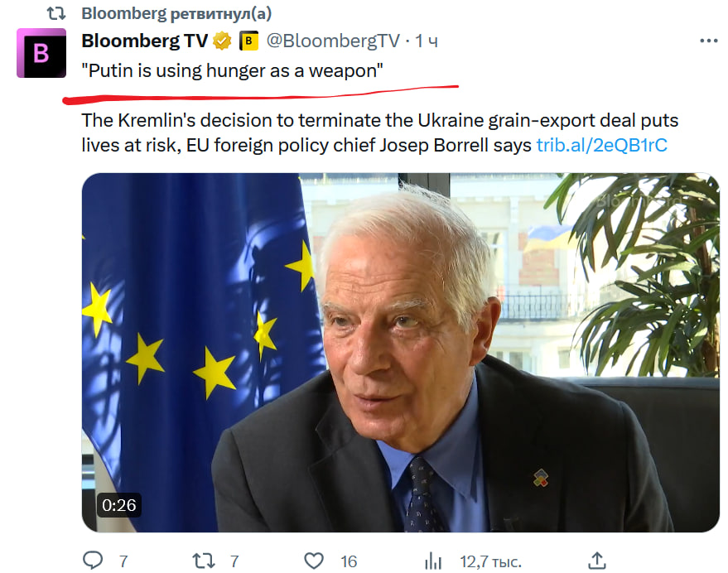The width and height of the screenshot is (728, 573).
Task: Click the like count 16
Action: (349, 561)
